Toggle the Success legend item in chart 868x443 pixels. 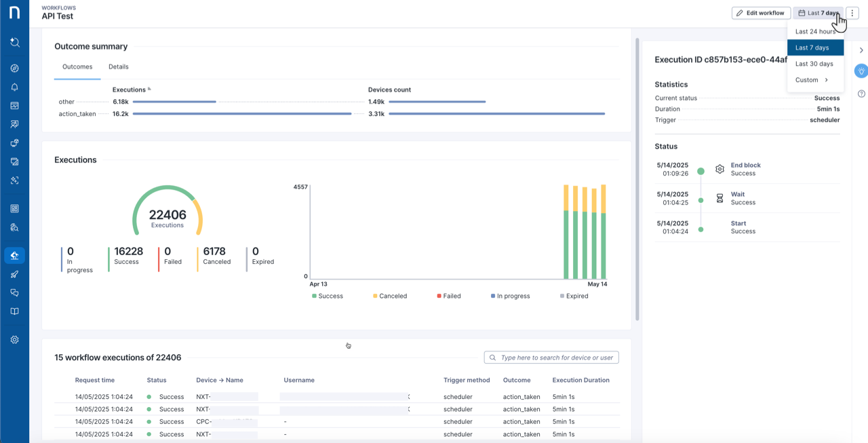327,296
